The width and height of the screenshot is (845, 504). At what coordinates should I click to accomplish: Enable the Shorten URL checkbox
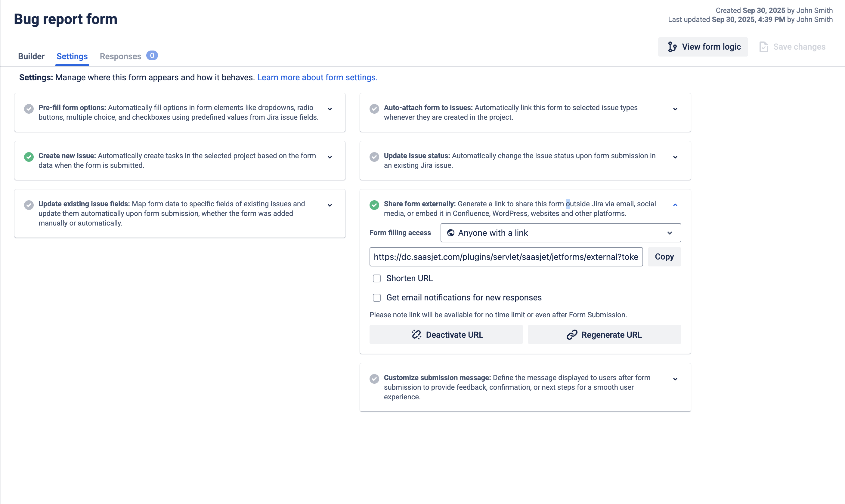[376, 278]
